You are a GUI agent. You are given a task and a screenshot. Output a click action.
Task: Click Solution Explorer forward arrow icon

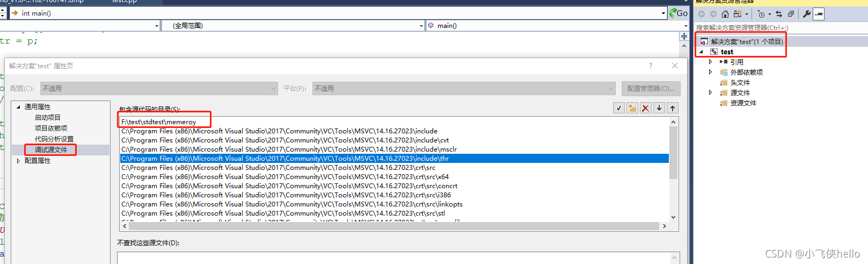713,14
